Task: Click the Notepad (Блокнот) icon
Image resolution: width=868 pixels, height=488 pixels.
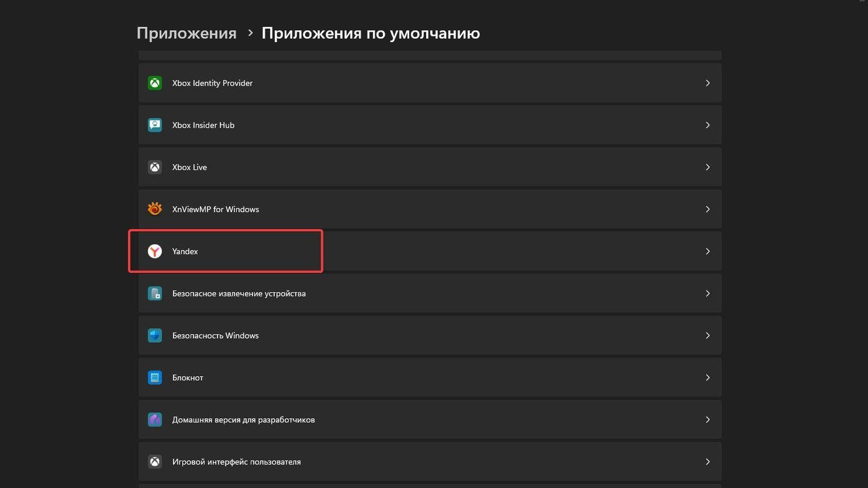Action: pos(155,378)
